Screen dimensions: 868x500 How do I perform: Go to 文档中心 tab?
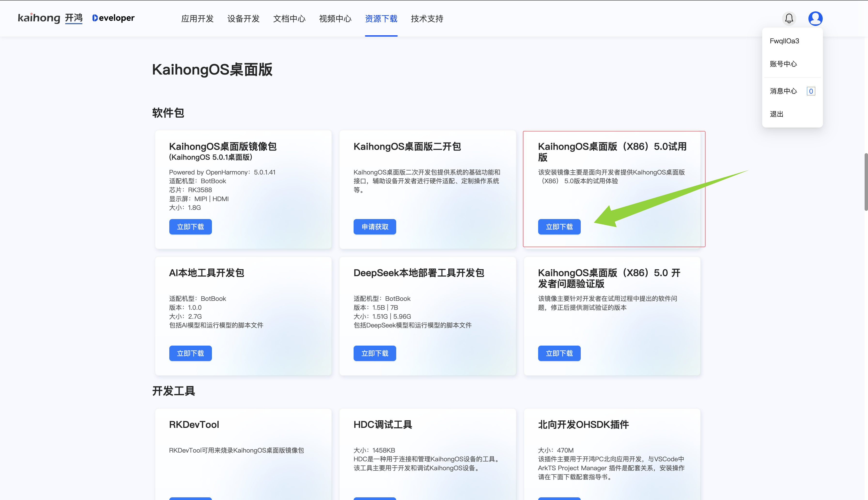(289, 19)
